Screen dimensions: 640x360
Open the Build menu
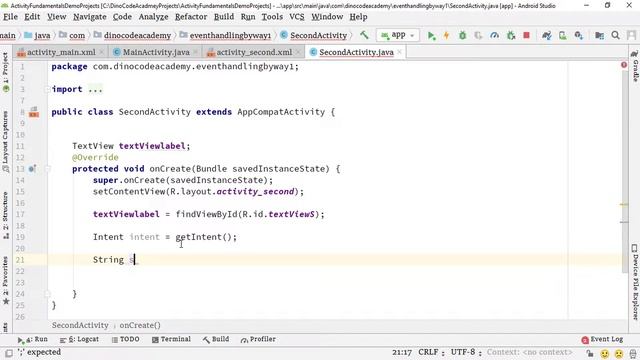coord(224,17)
